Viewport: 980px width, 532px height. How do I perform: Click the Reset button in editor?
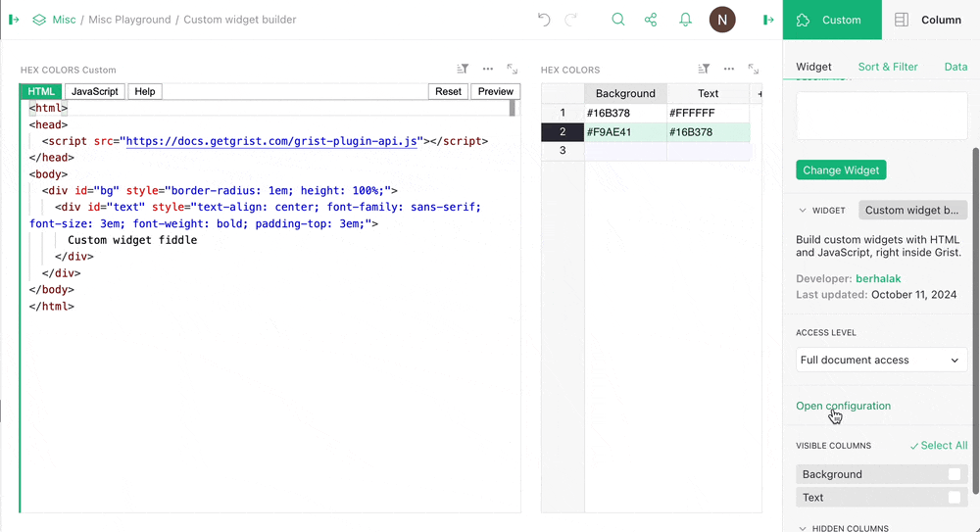click(x=448, y=91)
